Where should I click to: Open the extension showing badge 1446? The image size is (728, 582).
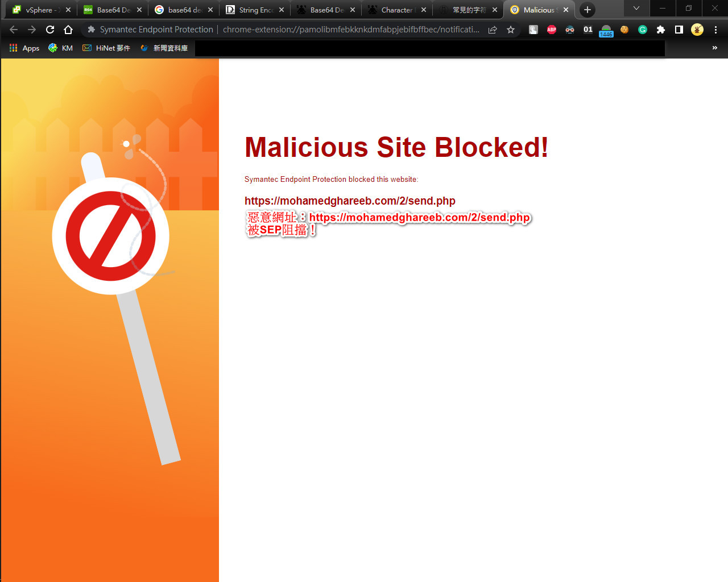coord(606,31)
